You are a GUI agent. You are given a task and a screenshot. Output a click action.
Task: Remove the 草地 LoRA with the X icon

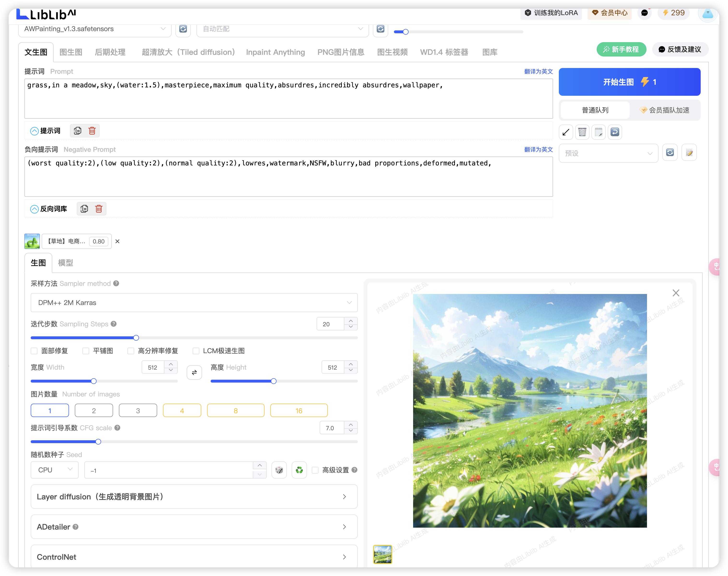pyautogui.click(x=117, y=242)
